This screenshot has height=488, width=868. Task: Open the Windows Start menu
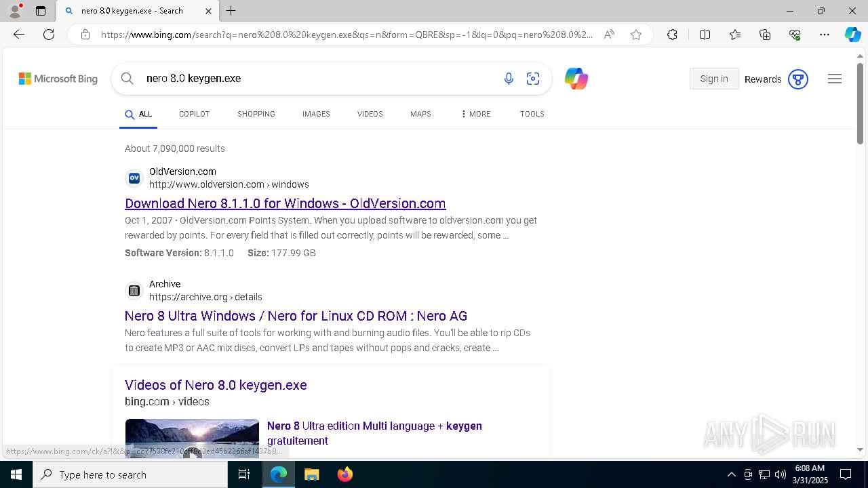tap(16, 474)
